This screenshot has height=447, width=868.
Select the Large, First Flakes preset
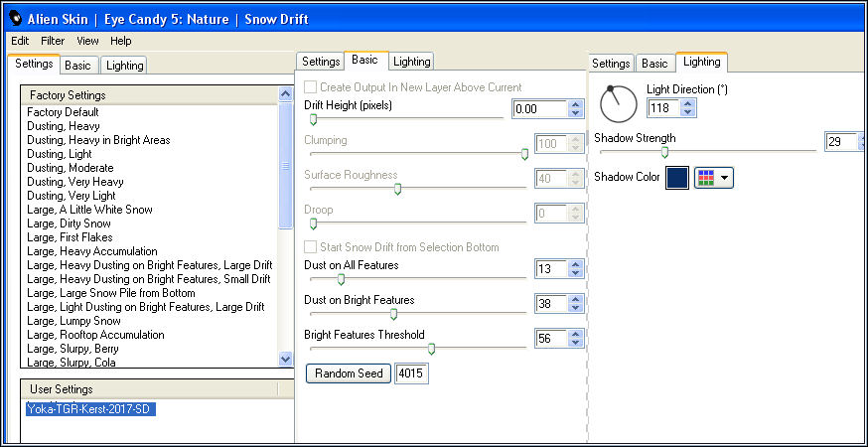click(70, 237)
